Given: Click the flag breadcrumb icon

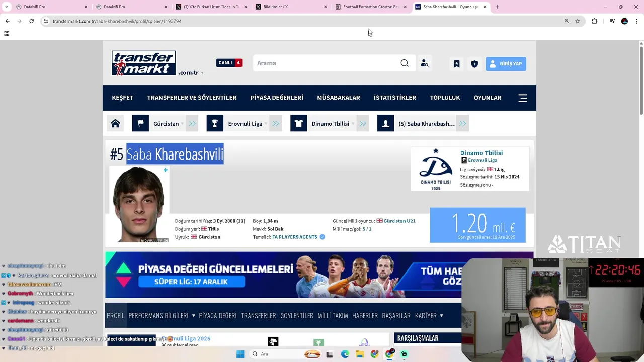Looking at the screenshot, I should pyautogui.click(x=140, y=124).
